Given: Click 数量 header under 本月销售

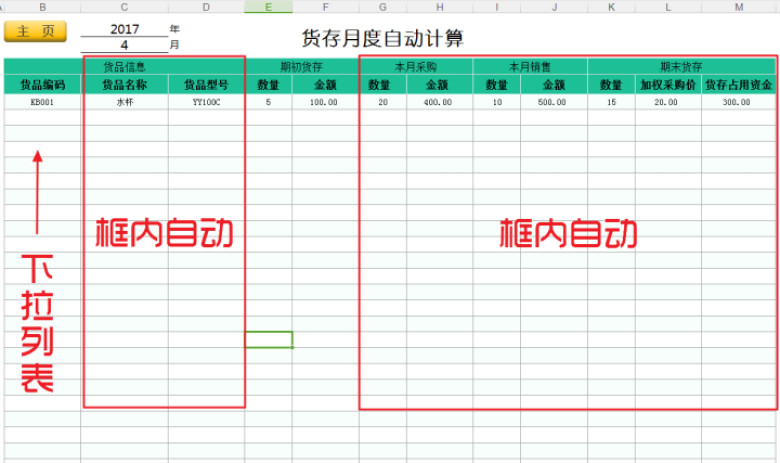Looking at the screenshot, I should (x=496, y=85).
